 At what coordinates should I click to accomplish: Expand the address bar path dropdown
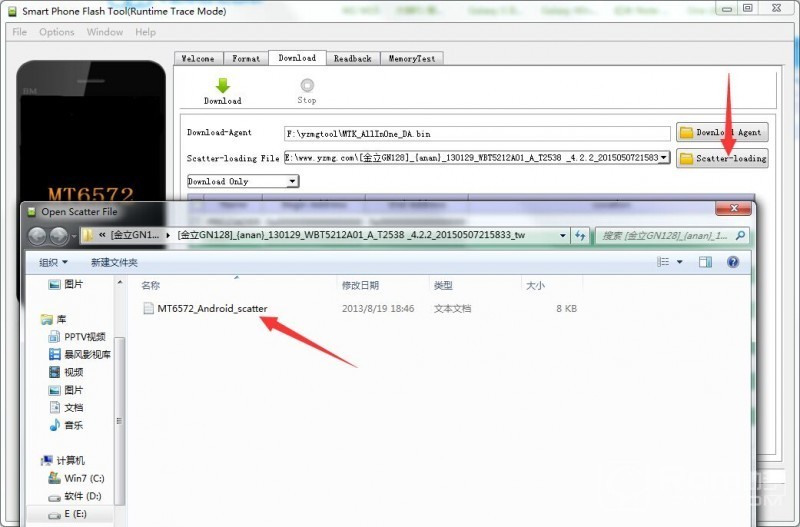[x=562, y=235]
